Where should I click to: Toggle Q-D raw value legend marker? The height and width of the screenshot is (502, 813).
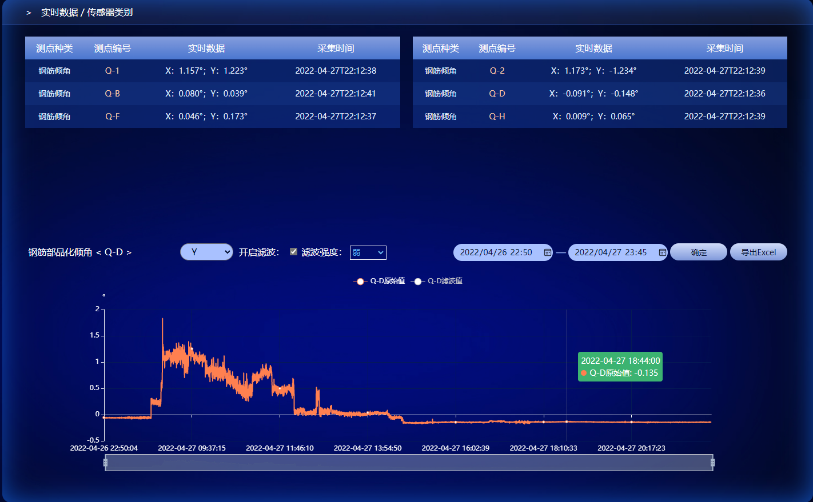(359, 282)
